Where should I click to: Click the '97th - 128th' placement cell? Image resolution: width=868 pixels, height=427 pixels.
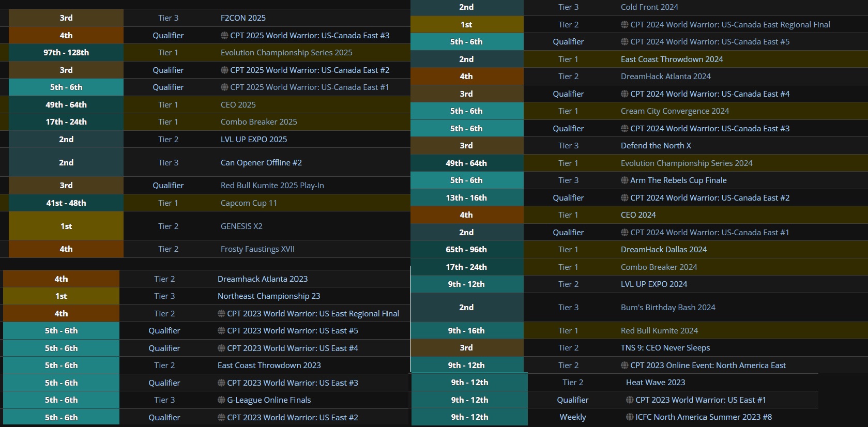click(66, 53)
